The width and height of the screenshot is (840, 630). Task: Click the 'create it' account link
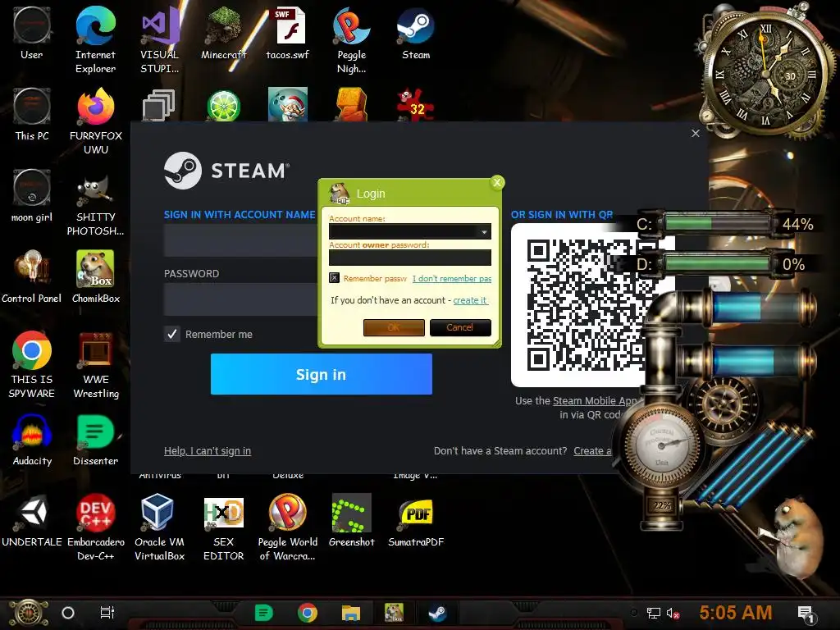click(x=470, y=300)
